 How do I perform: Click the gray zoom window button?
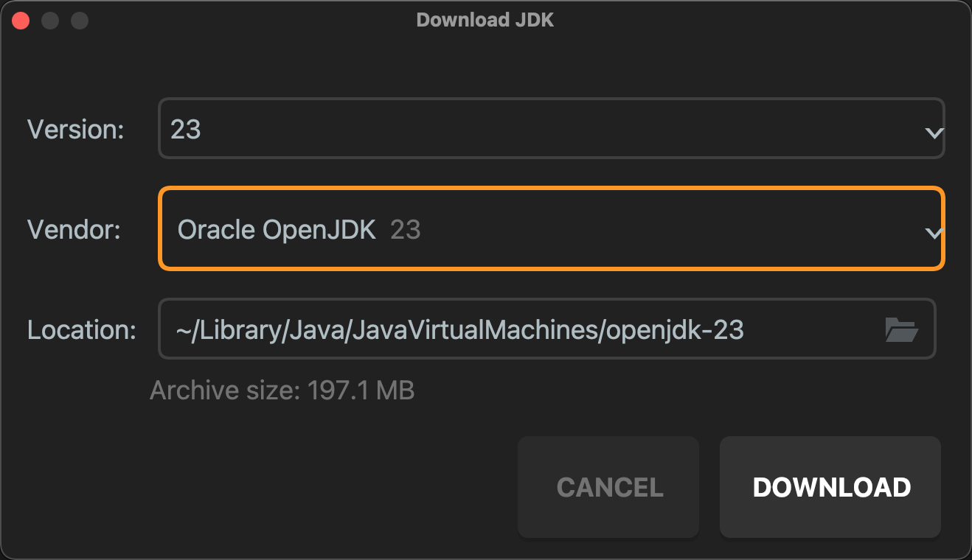[x=80, y=21]
